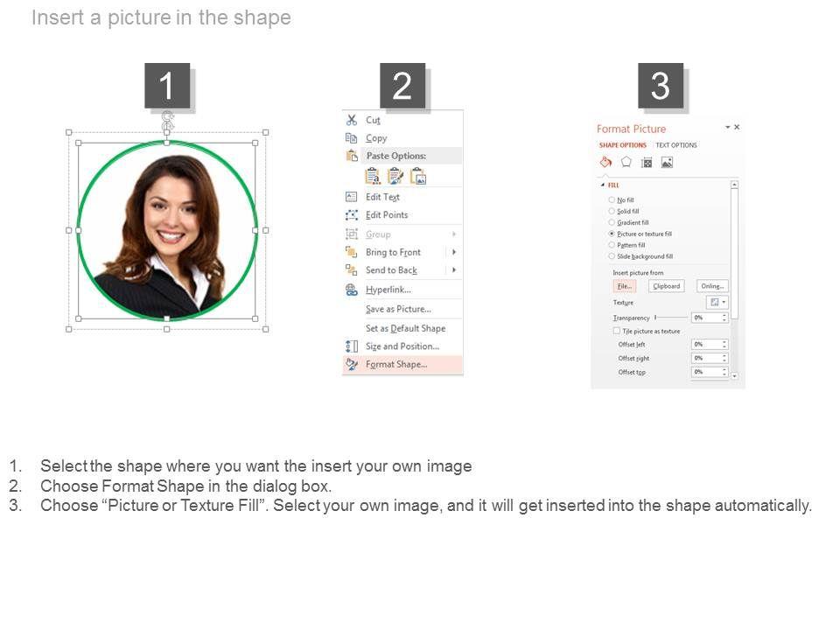Screen dimensions: 840x630
Task: Click the Transparency value spinner
Action: click(x=724, y=318)
